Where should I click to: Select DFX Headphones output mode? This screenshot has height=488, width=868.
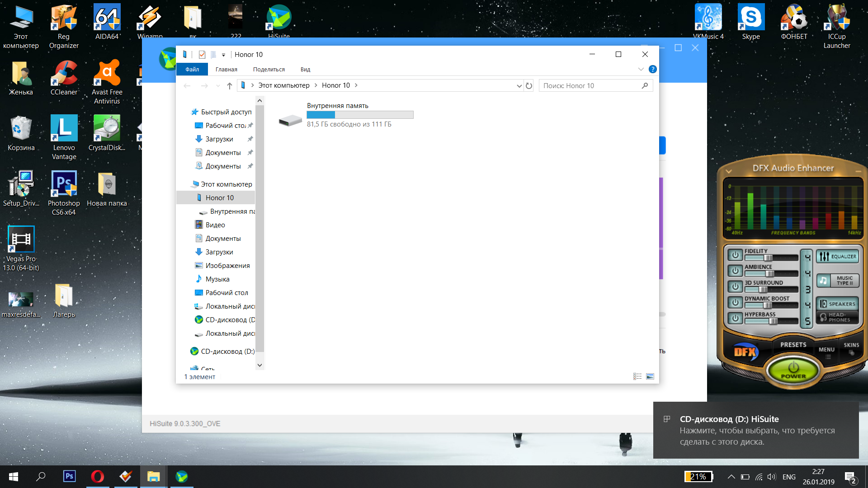click(x=837, y=317)
